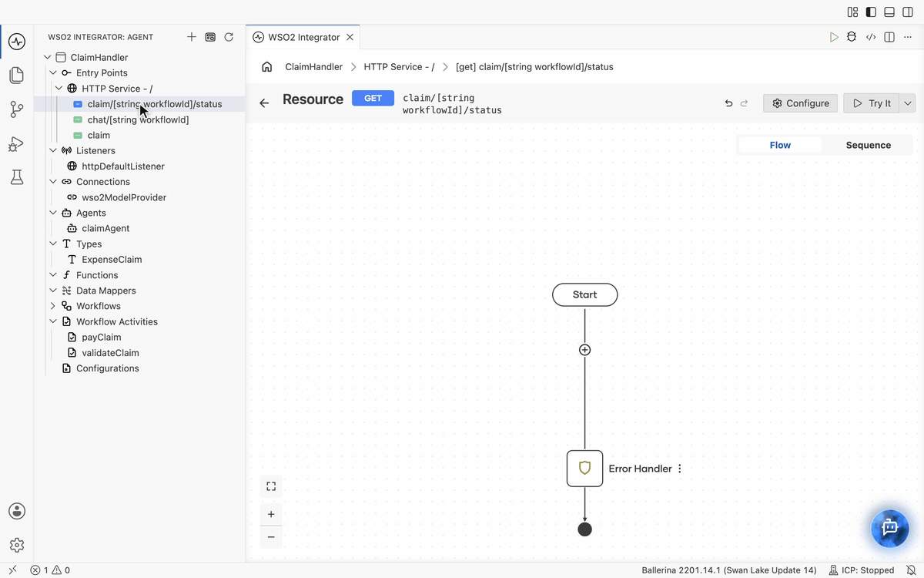Toggle the primary side bar
924x578 pixels.
(871, 12)
